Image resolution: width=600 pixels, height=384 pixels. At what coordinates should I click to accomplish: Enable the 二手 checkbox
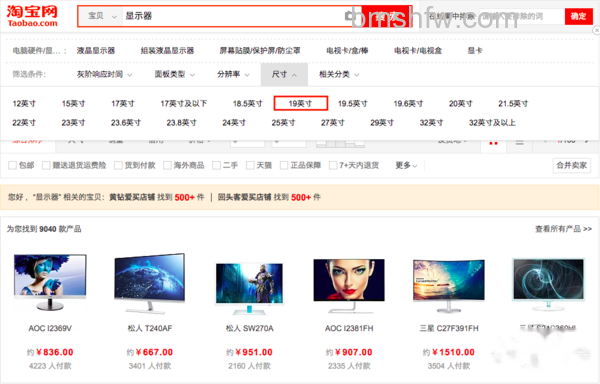point(216,165)
